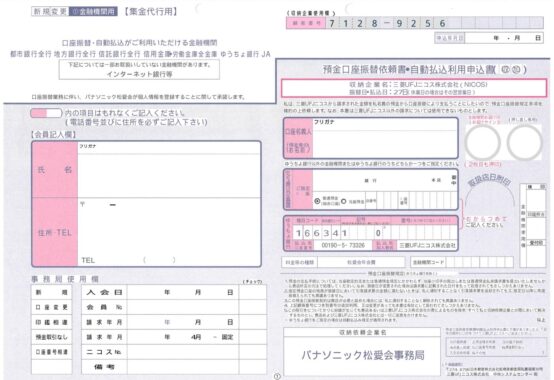
Task: Click the インターネット銀行等 note box
Action: [x=139, y=70]
